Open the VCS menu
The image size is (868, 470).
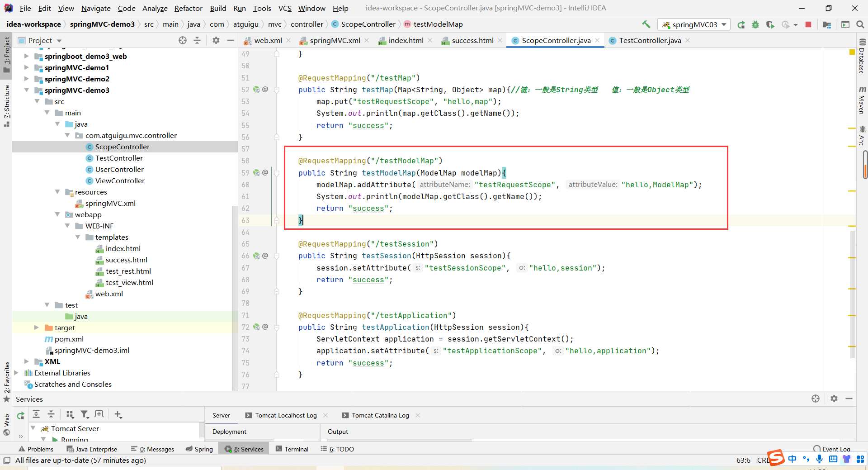click(x=285, y=8)
